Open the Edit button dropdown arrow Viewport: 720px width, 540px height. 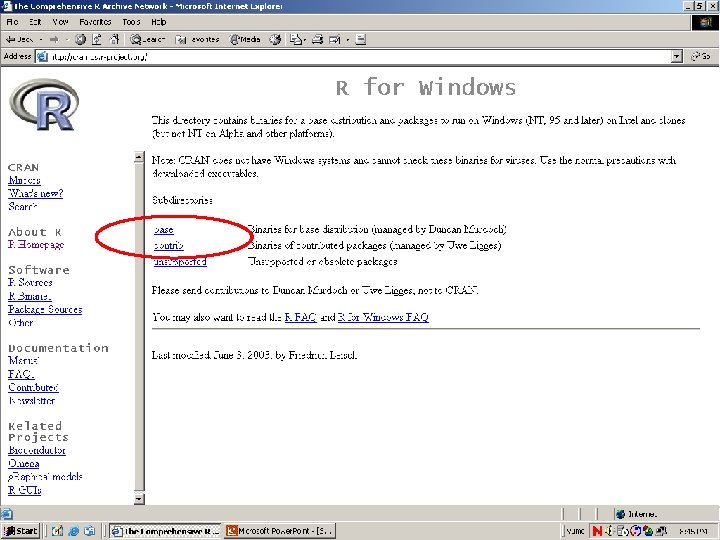[x=348, y=39]
